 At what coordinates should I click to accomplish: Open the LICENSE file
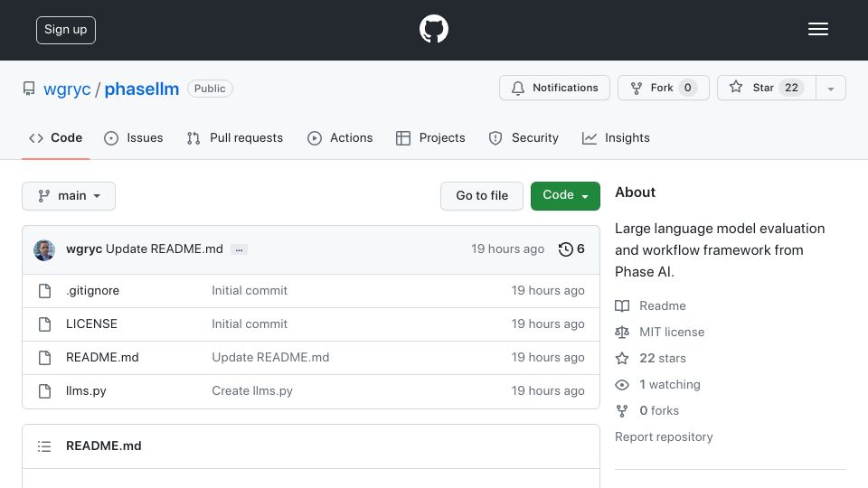(x=91, y=324)
